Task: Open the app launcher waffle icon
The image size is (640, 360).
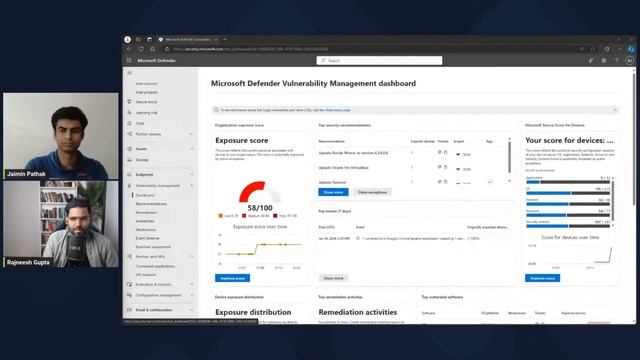Action: (x=129, y=60)
